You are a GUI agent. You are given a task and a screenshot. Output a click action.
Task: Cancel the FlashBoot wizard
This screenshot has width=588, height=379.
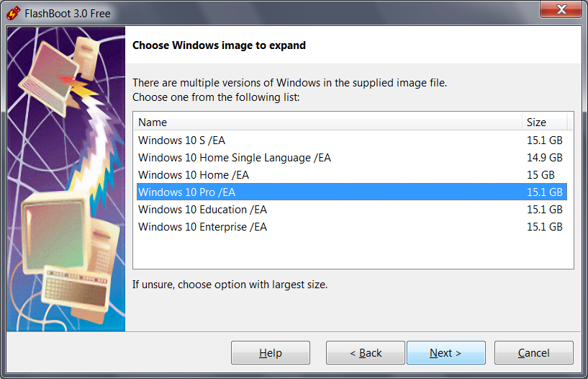tap(533, 353)
